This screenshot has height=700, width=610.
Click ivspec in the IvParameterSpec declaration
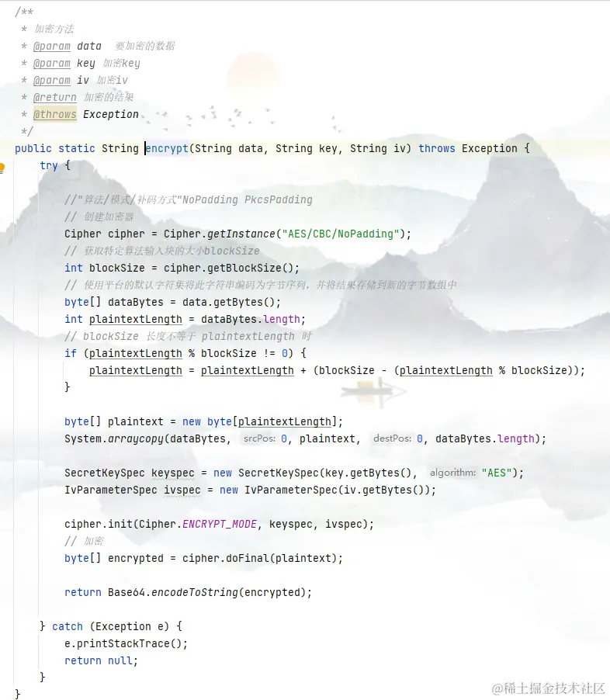pos(182,490)
